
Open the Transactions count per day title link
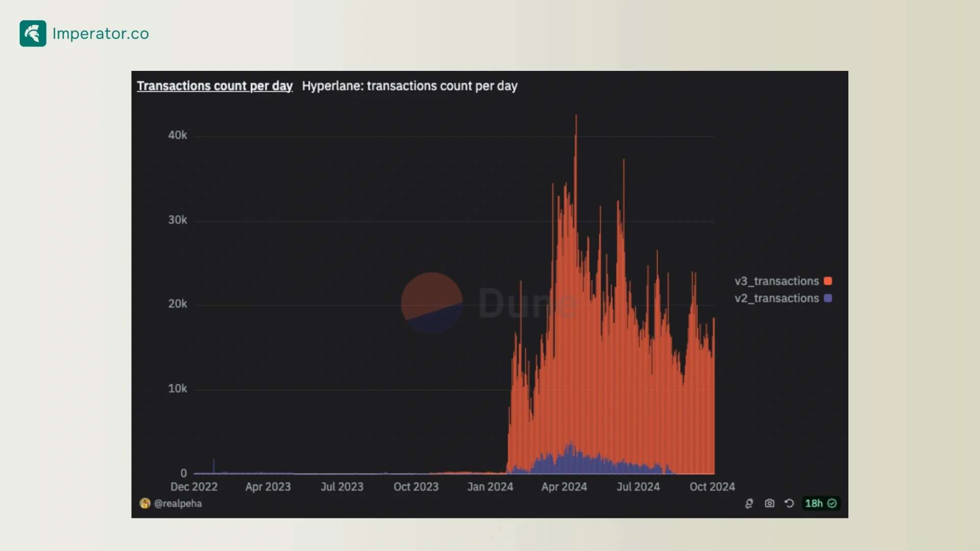215,86
